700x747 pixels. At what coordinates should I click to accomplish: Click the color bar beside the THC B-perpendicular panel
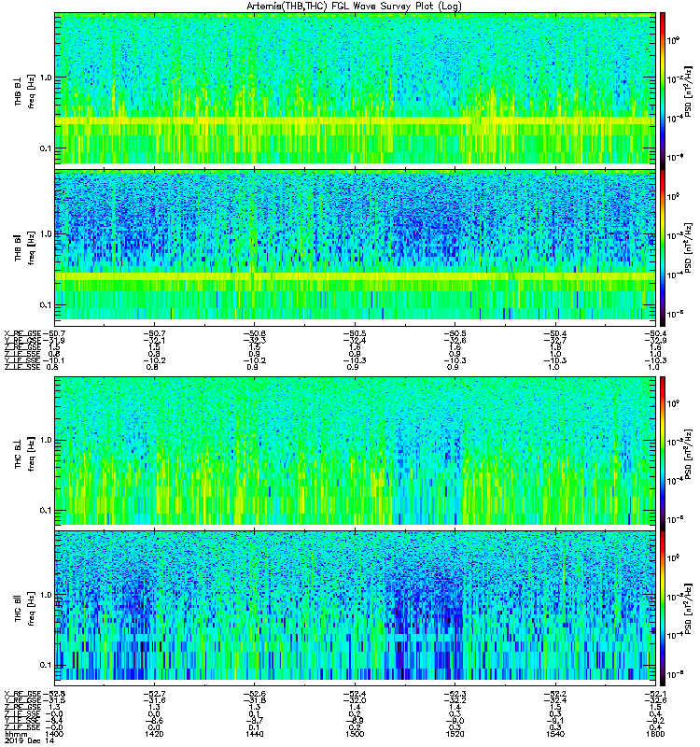[663, 453]
